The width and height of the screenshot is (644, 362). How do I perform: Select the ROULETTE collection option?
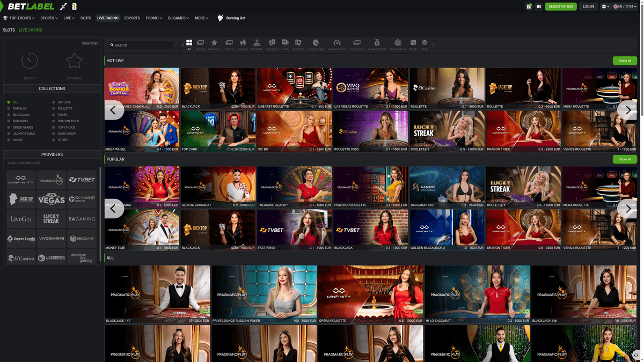click(62, 108)
